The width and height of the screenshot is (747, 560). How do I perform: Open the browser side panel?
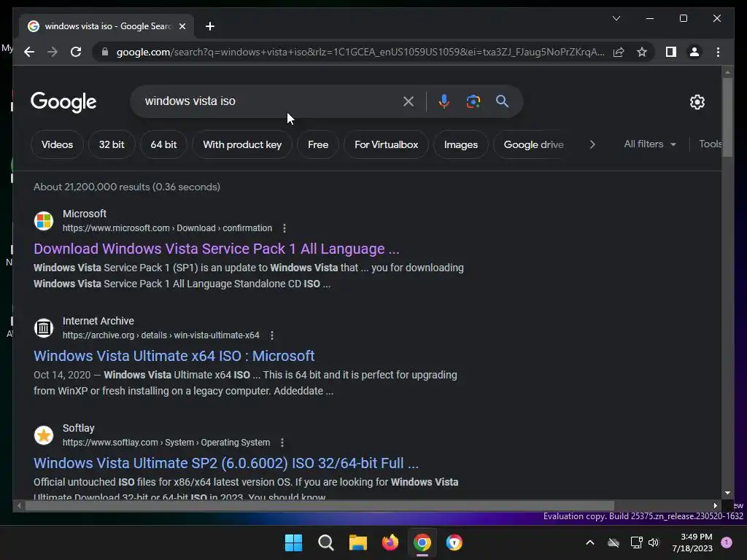(x=671, y=52)
